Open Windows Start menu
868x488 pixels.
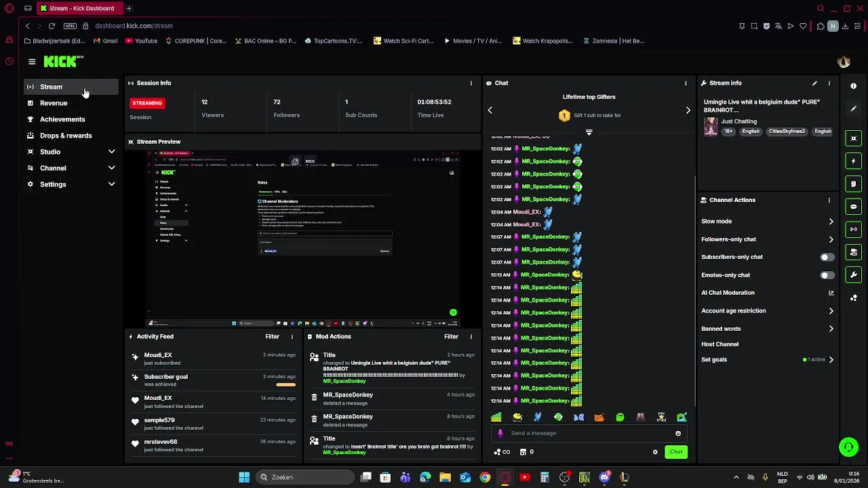click(244, 478)
